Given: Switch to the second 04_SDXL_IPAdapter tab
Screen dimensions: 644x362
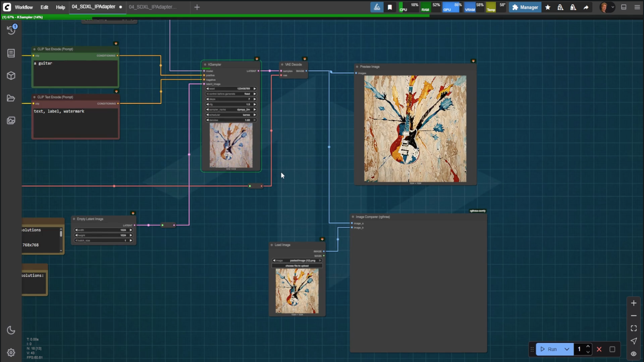Looking at the screenshot, I should coord(153,7).
